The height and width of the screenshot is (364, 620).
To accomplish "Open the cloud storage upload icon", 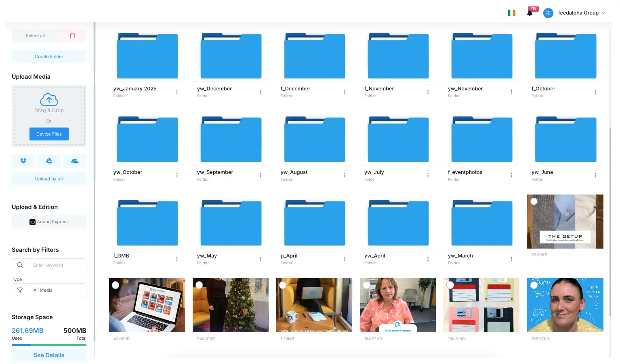I will (75, 161).
